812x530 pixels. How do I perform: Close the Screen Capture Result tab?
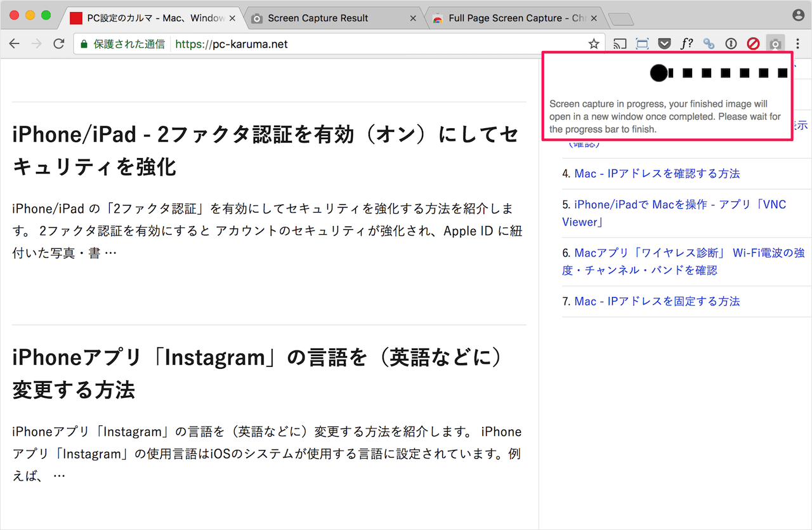point(413,18)
